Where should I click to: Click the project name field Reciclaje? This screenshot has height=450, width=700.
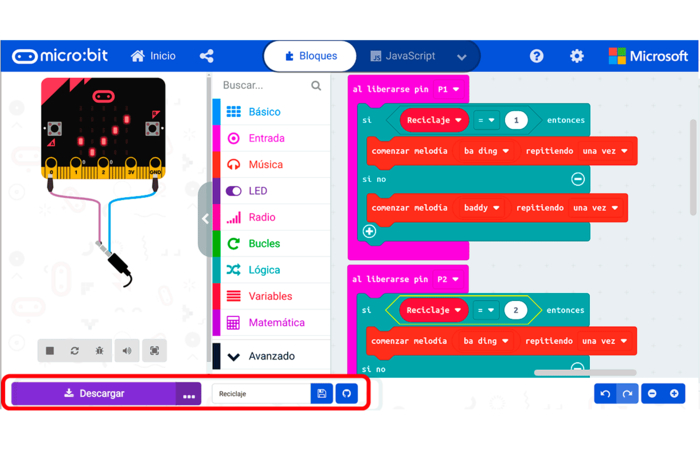point(261,394)
